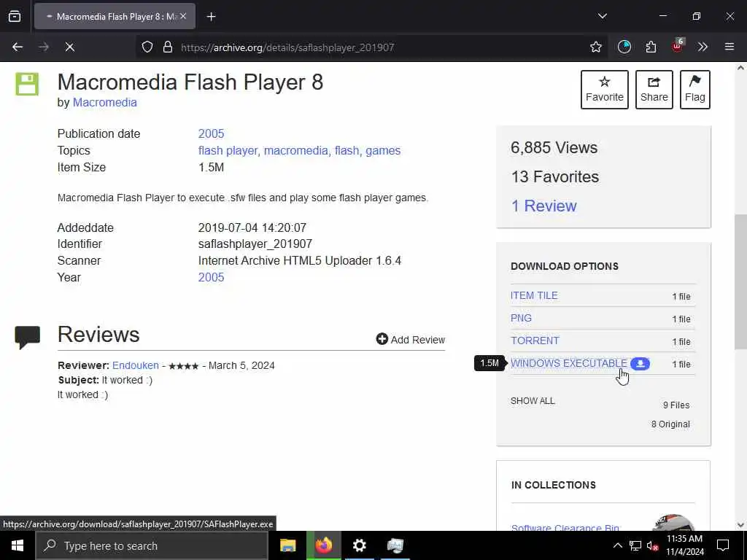This screenshot has width=747, height=560.
Task: Open the Windows Start menu
Action: click(x=18, y=545)
